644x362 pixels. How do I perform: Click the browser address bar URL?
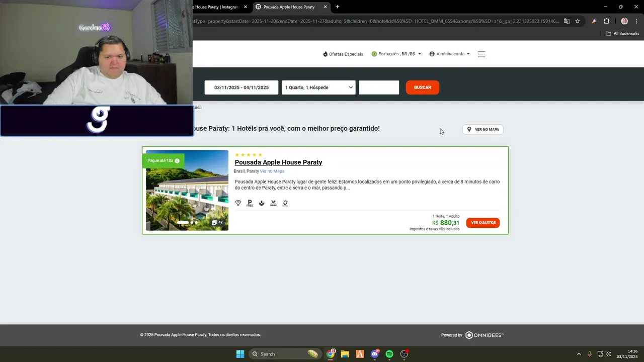tap(376, 21)
